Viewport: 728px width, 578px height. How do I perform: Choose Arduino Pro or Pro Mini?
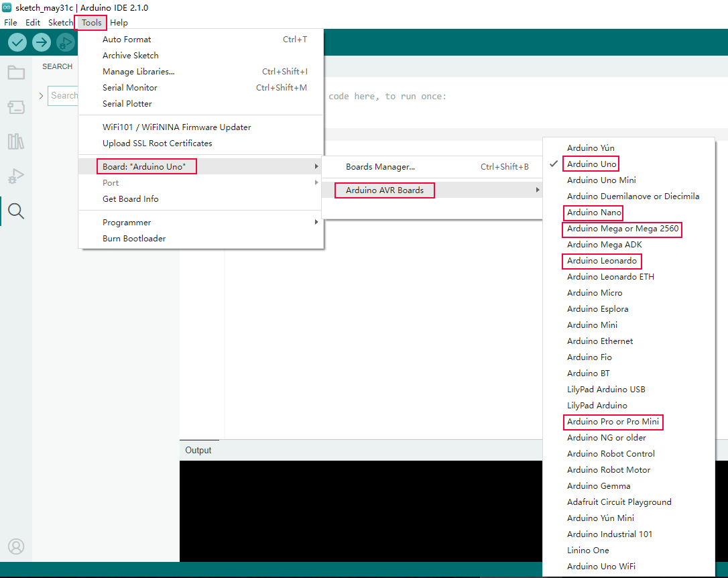(x=629, y=422)
